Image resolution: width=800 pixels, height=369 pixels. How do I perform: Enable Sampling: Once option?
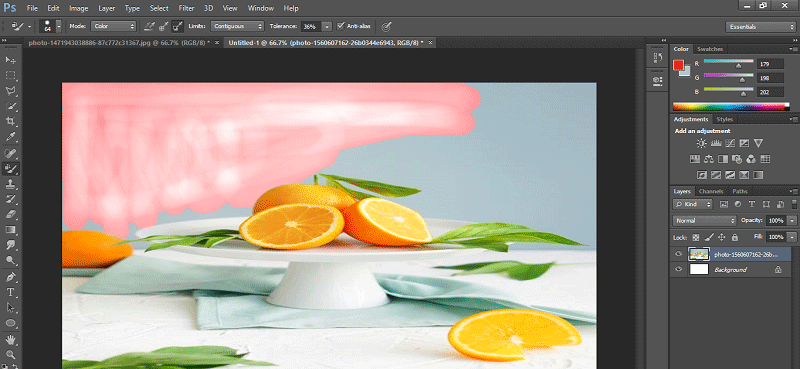click(164, 26)
